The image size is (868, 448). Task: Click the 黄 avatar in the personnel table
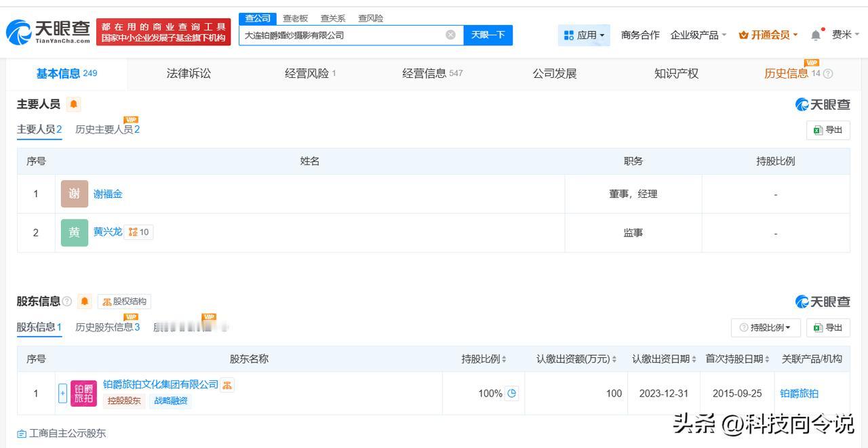75,232
